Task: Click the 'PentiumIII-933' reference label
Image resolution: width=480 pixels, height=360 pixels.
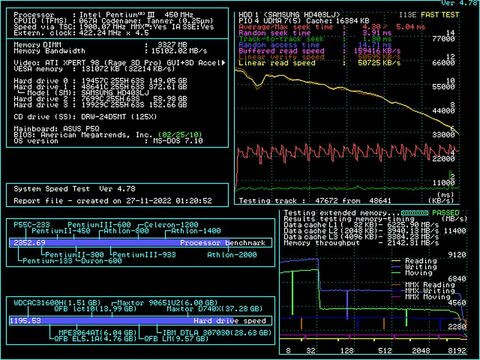Action: click(x=144, y=255)
